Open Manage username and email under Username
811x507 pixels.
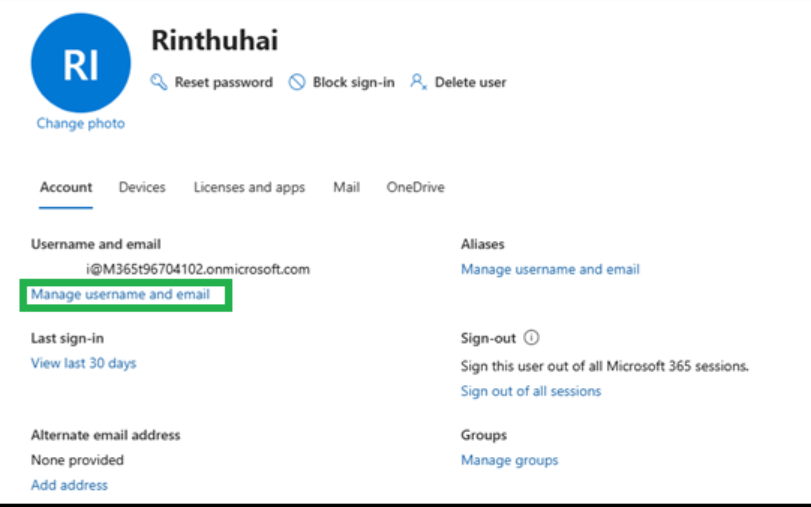coord(121,294)
